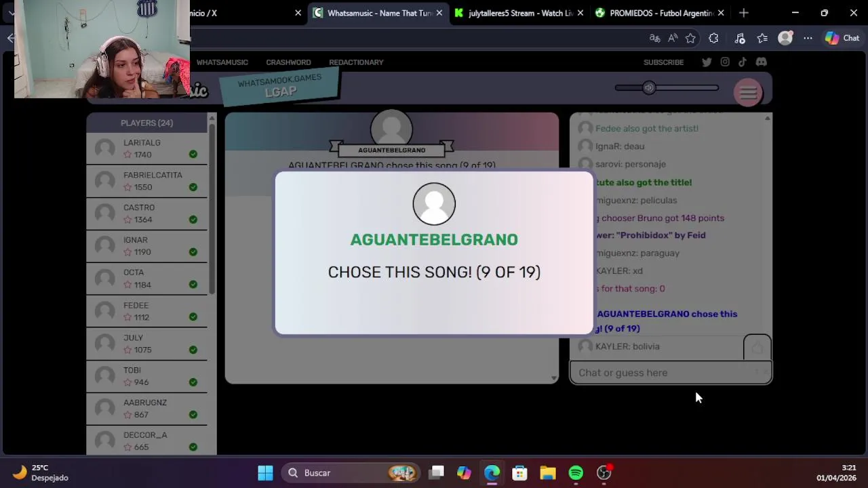Image resolution: width=868 pixels, height=488 pixels.
Task: Click the PLAYERS (24) header
Action: [146, 123]
